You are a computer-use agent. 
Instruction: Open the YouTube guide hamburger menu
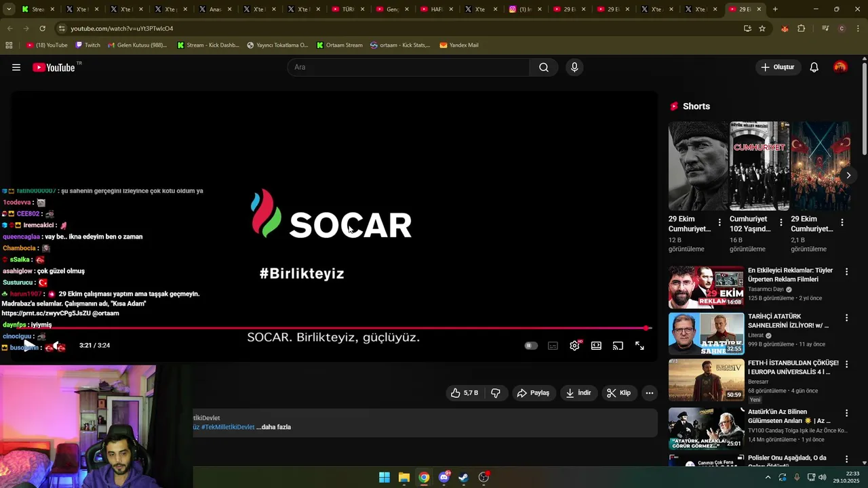coord(16,67)
